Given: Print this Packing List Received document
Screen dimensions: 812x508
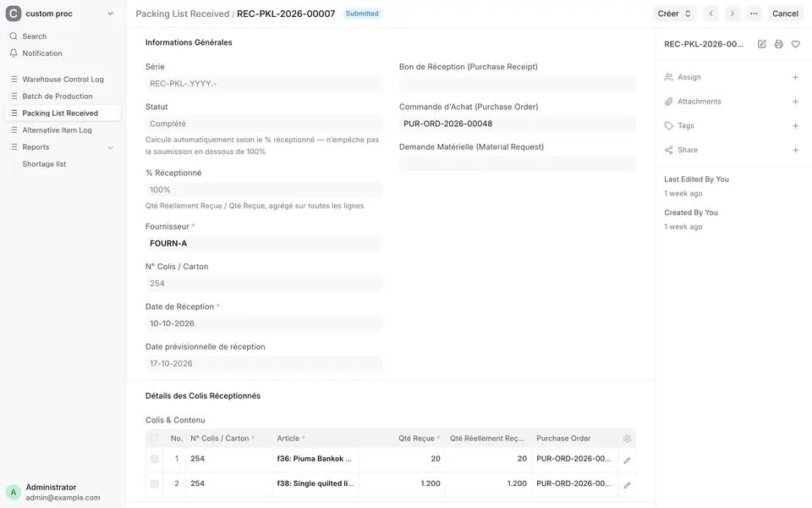Looking at the screenshot, I should [778, 44].
